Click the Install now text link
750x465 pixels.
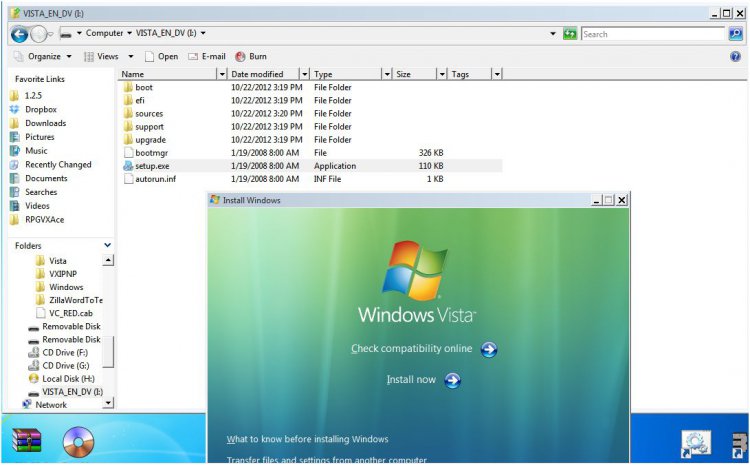[411, 380]
